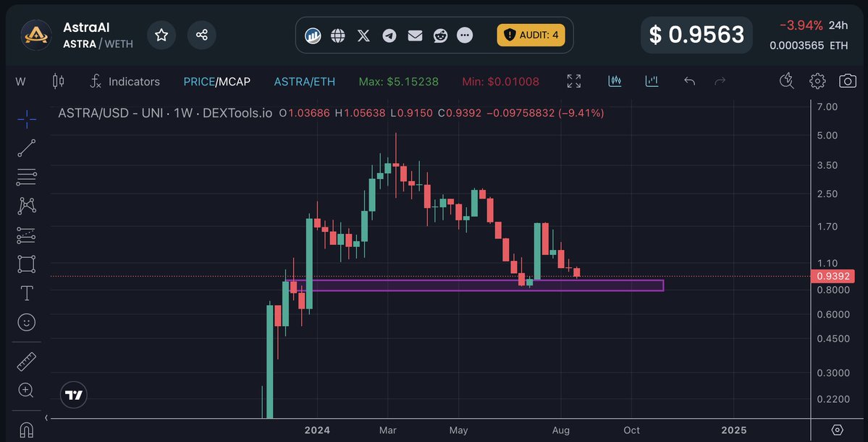Open the Telegram social link
This screenshot has width=868, height=442.
pos(389,36)
